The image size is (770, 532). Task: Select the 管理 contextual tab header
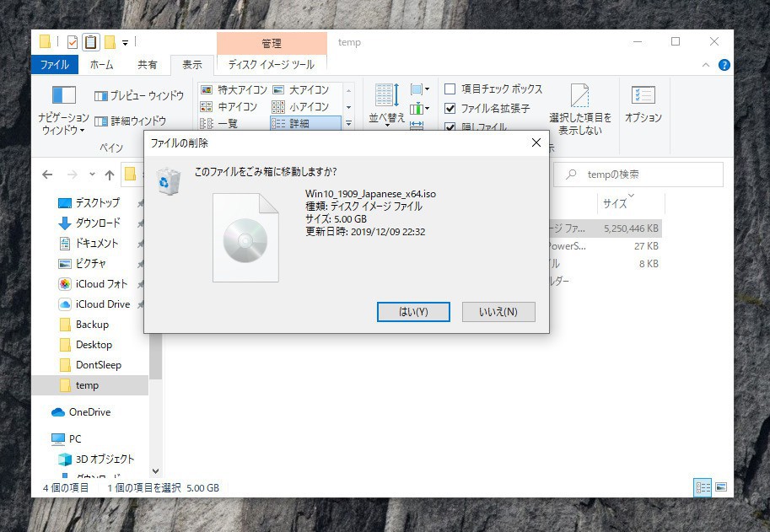(x=272, y=43)
